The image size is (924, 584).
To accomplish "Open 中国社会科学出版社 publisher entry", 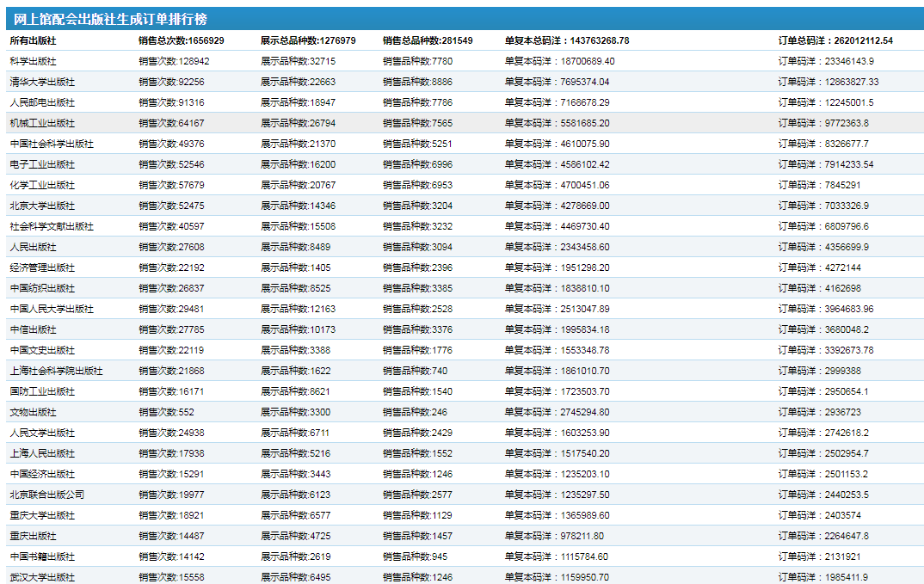I will [x=52, y=144].
